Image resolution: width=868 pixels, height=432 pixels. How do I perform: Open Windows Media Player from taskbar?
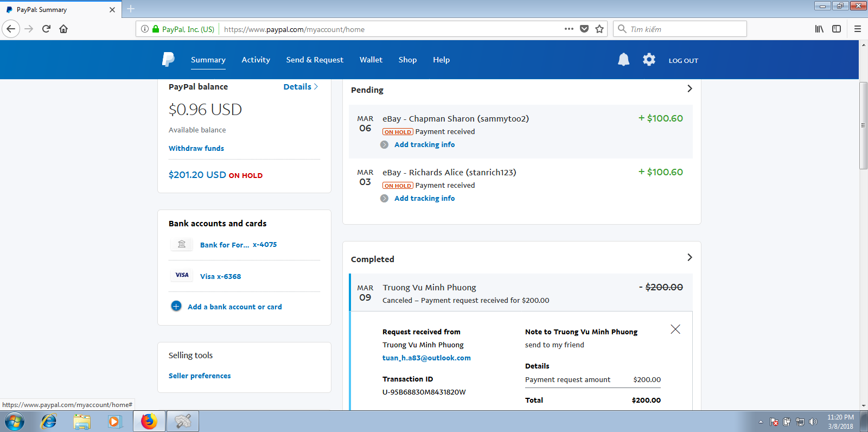tap(114, 421)
